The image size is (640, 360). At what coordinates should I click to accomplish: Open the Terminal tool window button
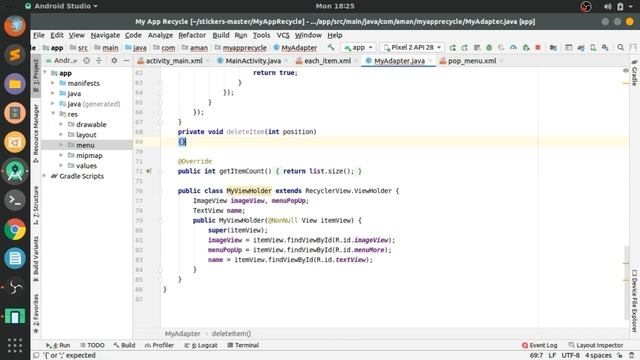pos(243,345)
